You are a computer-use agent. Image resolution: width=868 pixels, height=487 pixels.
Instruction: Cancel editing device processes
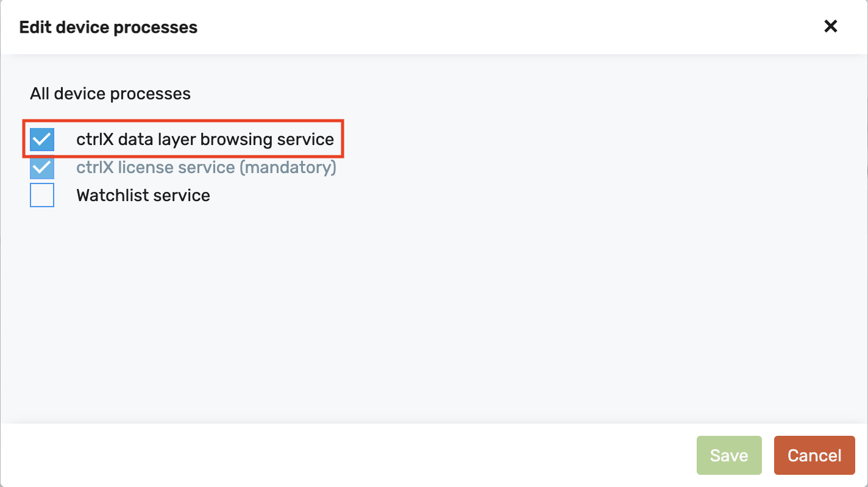814,455
